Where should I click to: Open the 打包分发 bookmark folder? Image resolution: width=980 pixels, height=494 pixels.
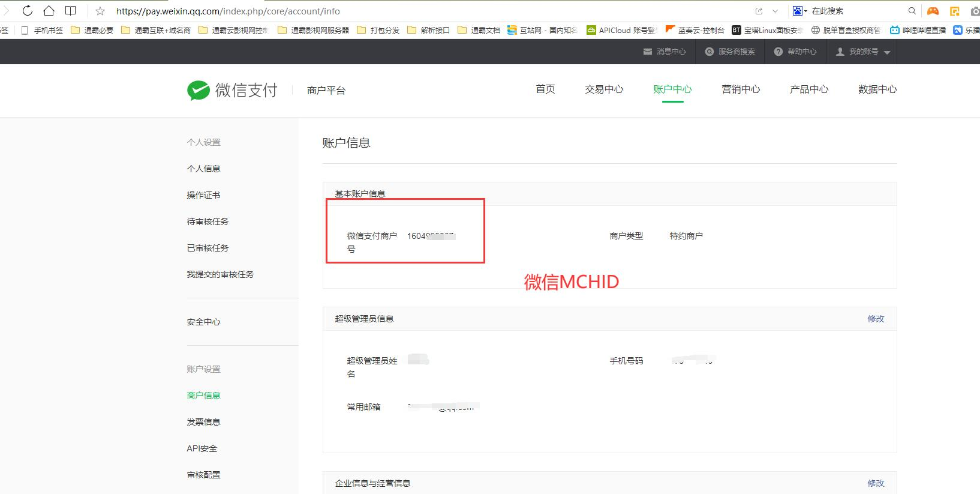click(x=378, y=30)
